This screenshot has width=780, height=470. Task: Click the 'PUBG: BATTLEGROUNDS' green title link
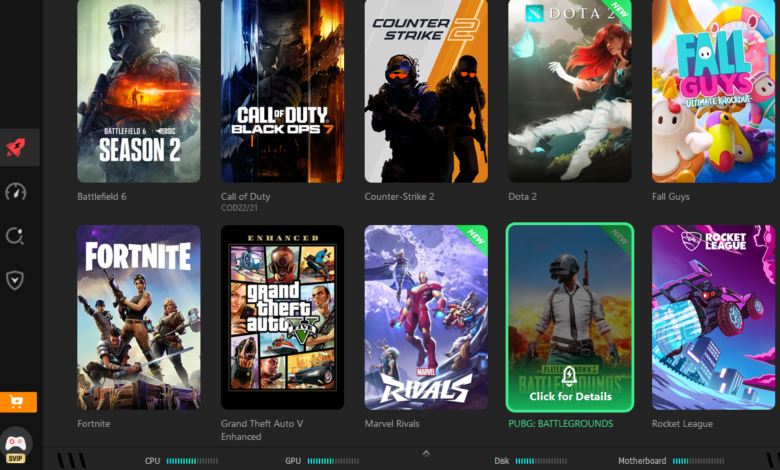(561, 424)
